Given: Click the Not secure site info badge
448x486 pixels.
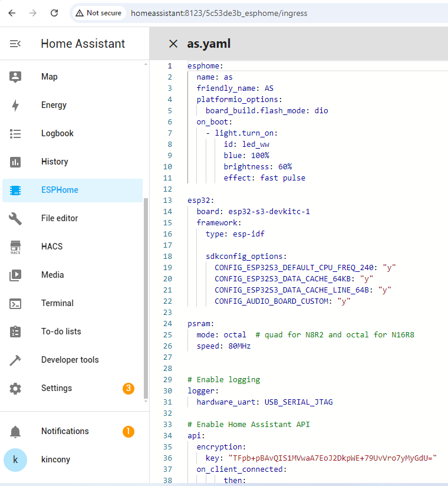Looking at the screenshot, I should (x=98, y=13).
